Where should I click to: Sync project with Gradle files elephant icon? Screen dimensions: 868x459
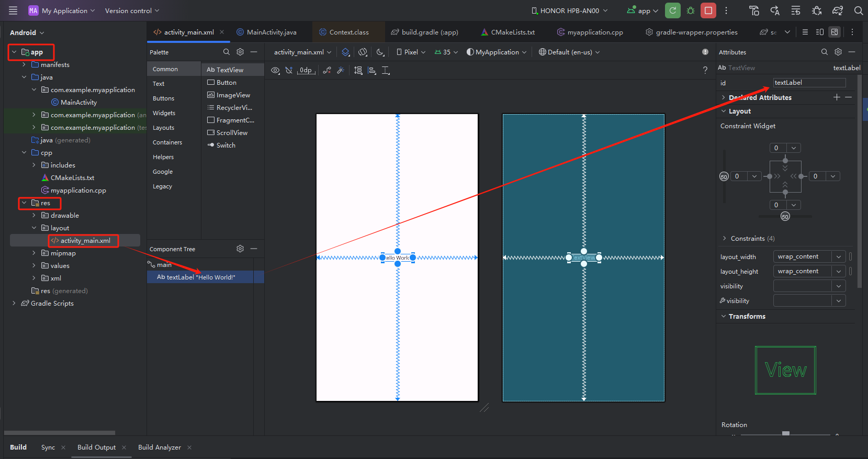click(838, 10)
